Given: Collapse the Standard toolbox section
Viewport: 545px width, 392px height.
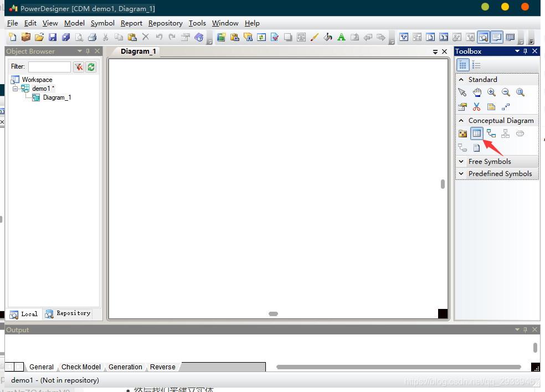Looking at the screenshot, I should coord(461,80).
